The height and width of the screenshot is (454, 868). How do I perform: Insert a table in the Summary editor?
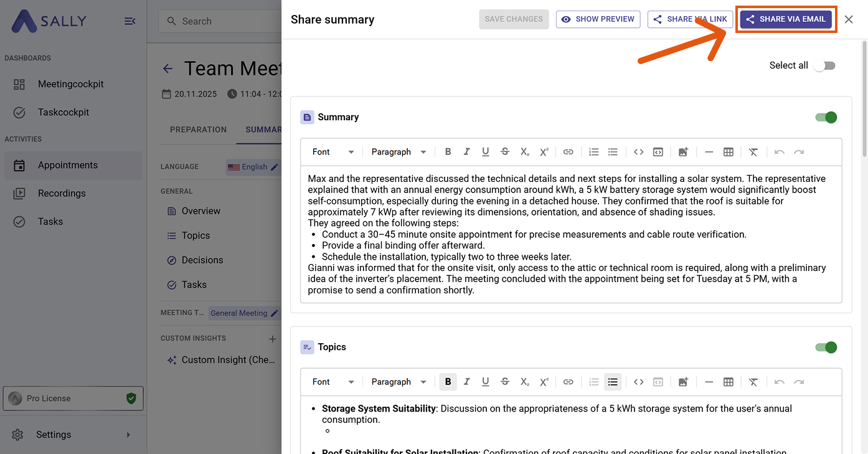pyautogui.click(x=728, y=152)
